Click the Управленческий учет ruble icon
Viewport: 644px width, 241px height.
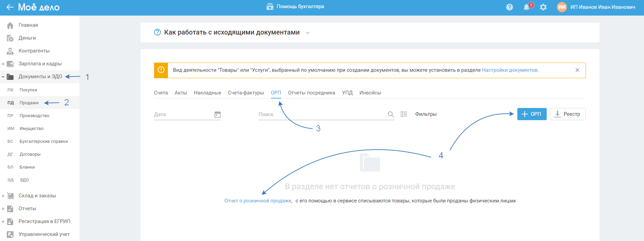tap(10, 234)
